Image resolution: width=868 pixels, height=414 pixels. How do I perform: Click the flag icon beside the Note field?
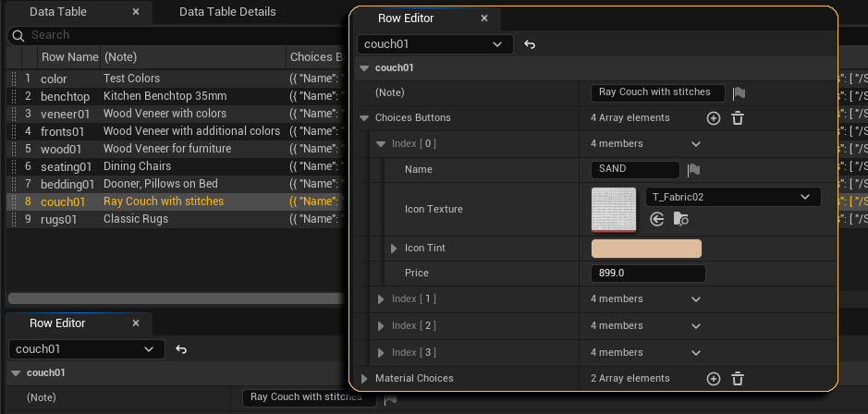739,92
